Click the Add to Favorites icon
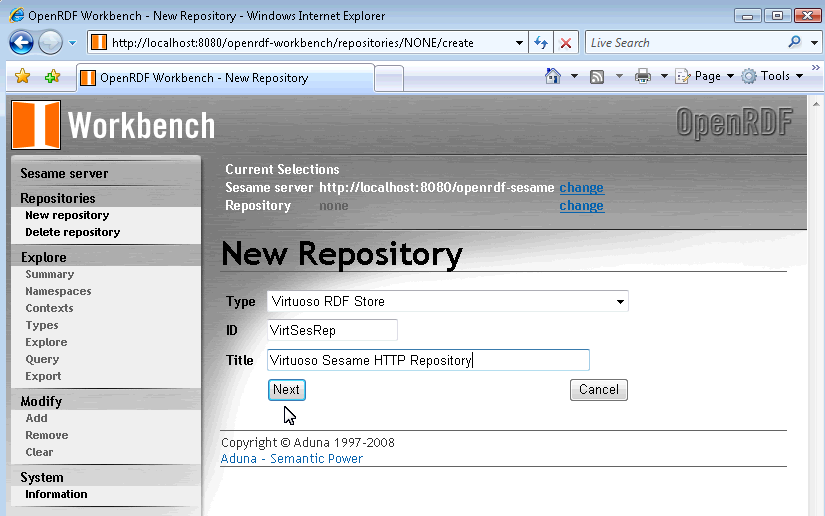 click(x=52, y=77)
